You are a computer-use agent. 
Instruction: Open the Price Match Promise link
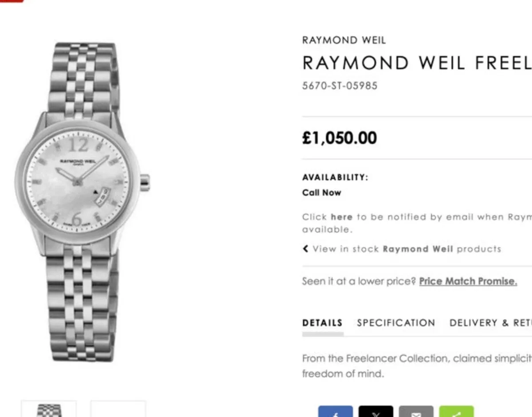(x=467, y=281)
